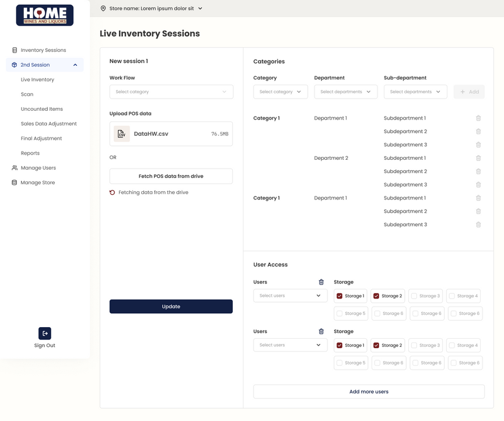Expand the store name dropdown
Viewport: 504px width, 421px height.
click(200, 9)
